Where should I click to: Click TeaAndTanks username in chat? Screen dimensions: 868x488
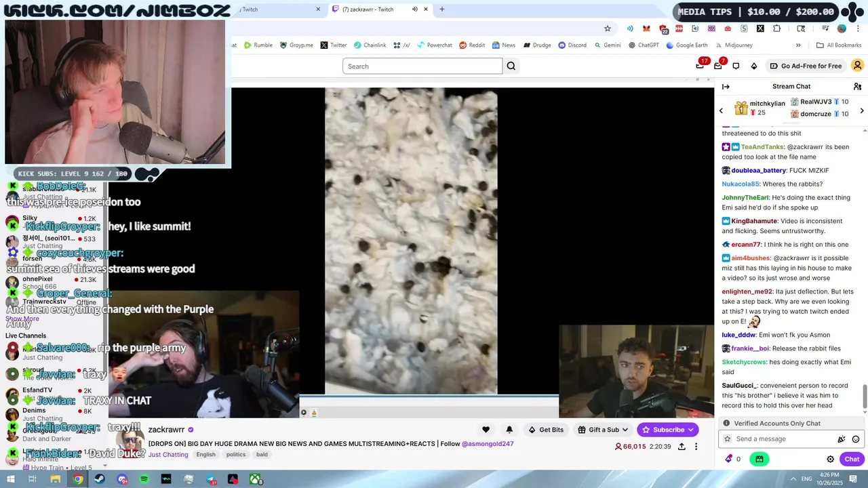[x=762, y=147]
